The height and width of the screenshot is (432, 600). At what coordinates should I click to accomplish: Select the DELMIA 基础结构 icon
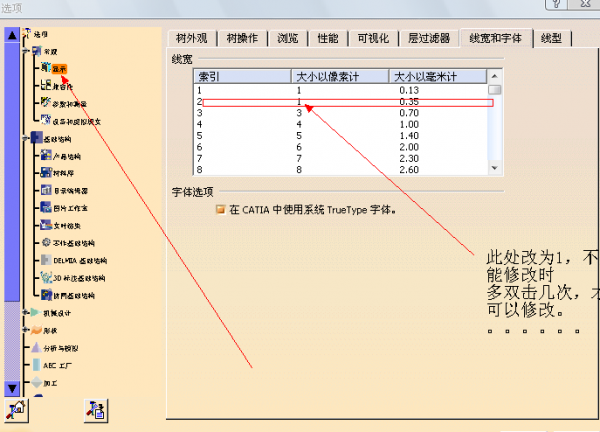click(x=46, y=260)
